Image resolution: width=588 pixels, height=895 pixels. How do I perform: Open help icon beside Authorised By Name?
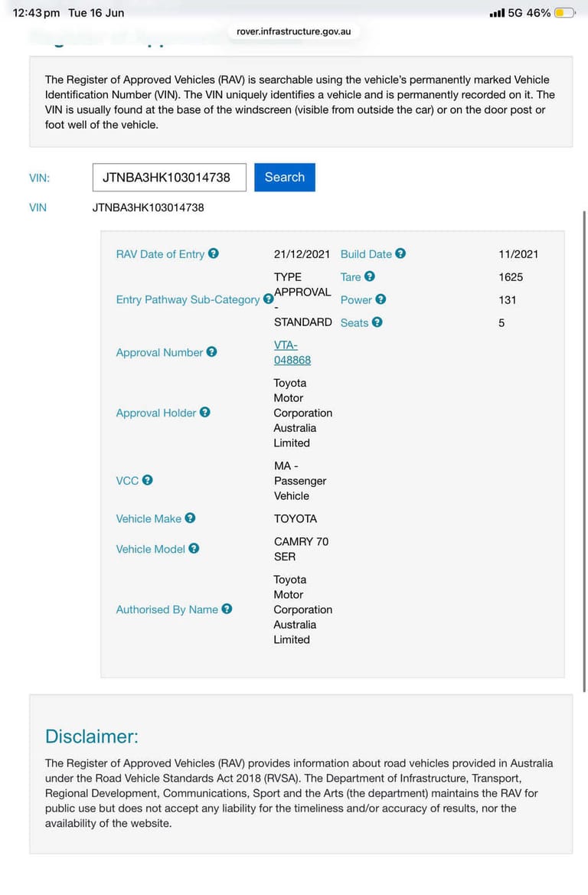click(x=227, y=609)
